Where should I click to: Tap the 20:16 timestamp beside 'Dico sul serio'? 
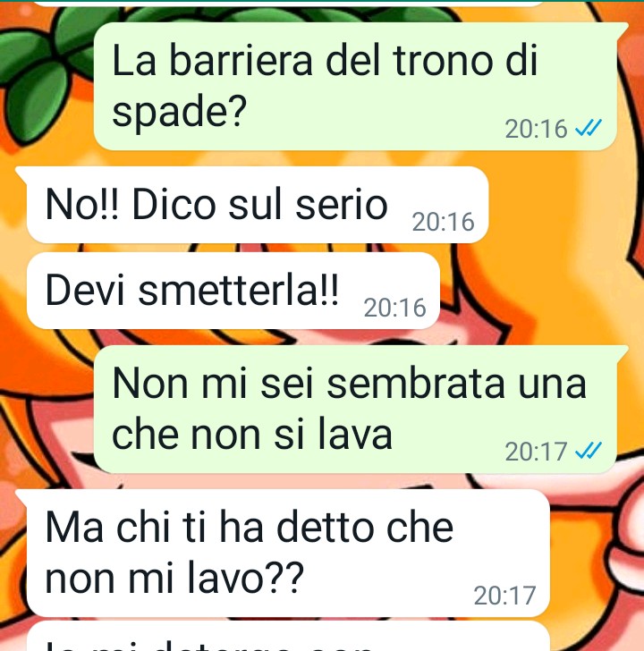443,222
